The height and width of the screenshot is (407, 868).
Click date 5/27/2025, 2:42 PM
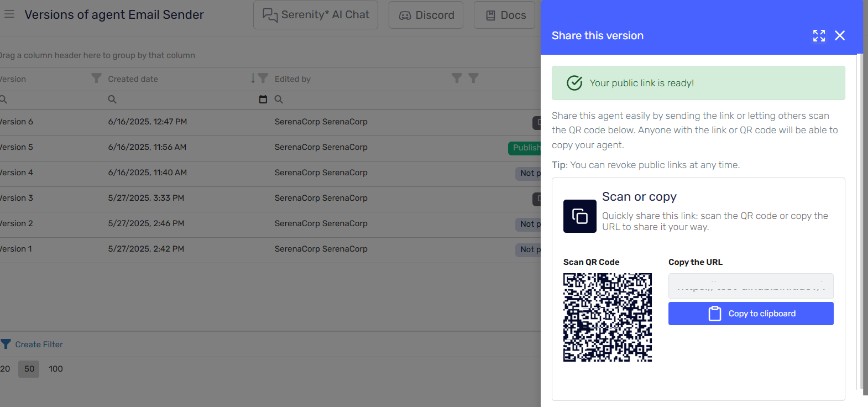coord(146,249)
